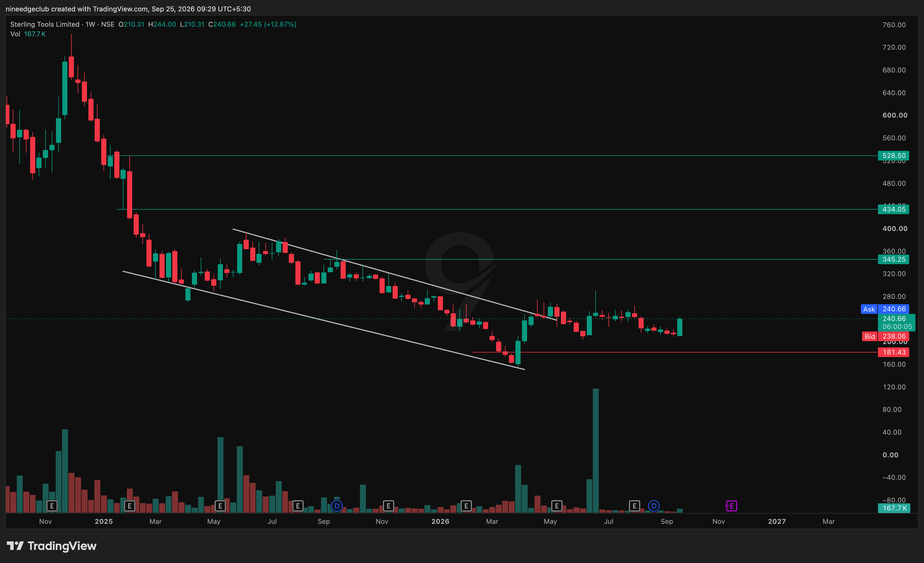Click the red Bid 238.06 label
The image size is (924, 563).
click(x=885, y=336)
